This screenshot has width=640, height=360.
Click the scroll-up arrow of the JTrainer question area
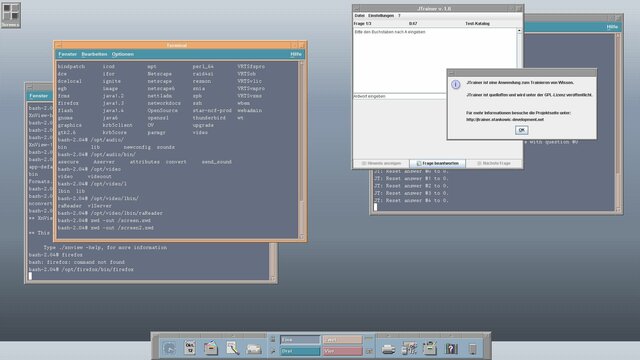[x=519, y=31]
